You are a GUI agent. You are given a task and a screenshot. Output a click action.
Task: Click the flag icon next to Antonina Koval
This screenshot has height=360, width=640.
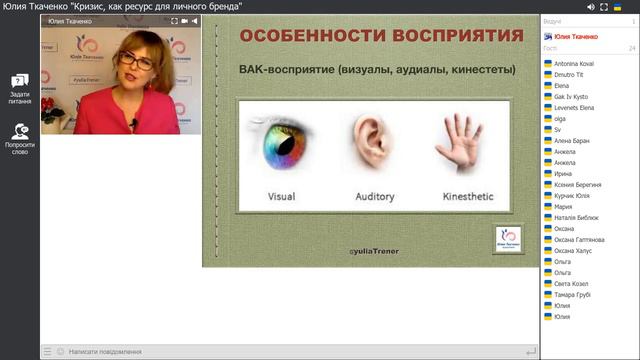coord(548,63)
